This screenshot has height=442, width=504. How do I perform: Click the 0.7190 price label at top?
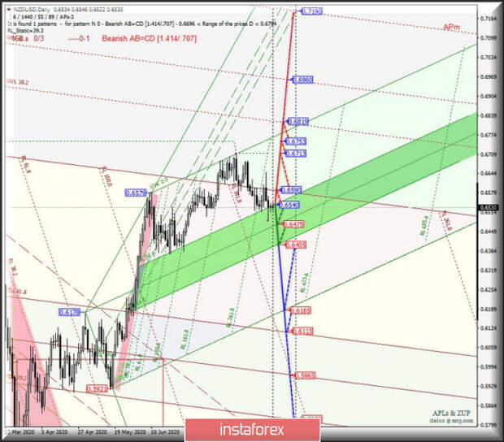pos(311,11)
